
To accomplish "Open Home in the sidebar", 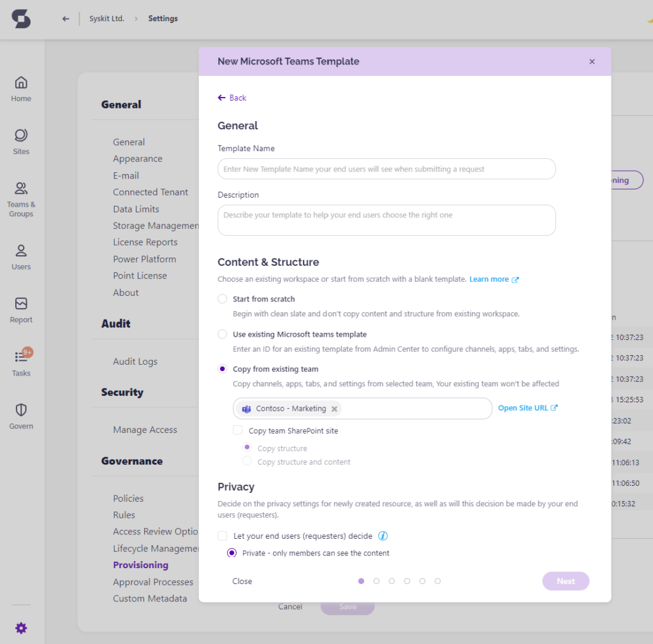I will coord(21,89).
